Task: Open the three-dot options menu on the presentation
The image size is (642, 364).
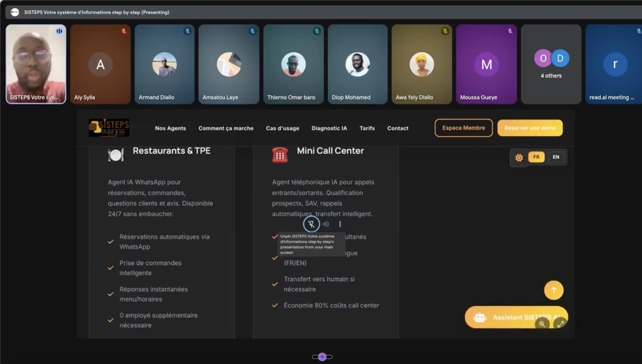Action: point(339,224)
